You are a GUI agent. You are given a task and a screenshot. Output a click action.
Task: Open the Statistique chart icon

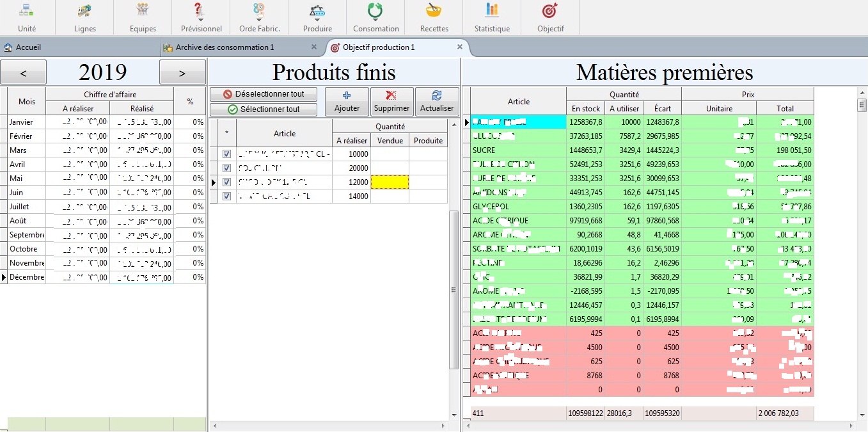(492, 11)
